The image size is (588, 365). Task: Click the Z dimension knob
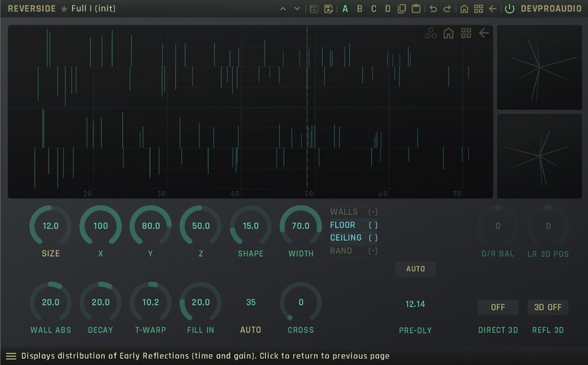pyautogui.click(x=201, y=225)
